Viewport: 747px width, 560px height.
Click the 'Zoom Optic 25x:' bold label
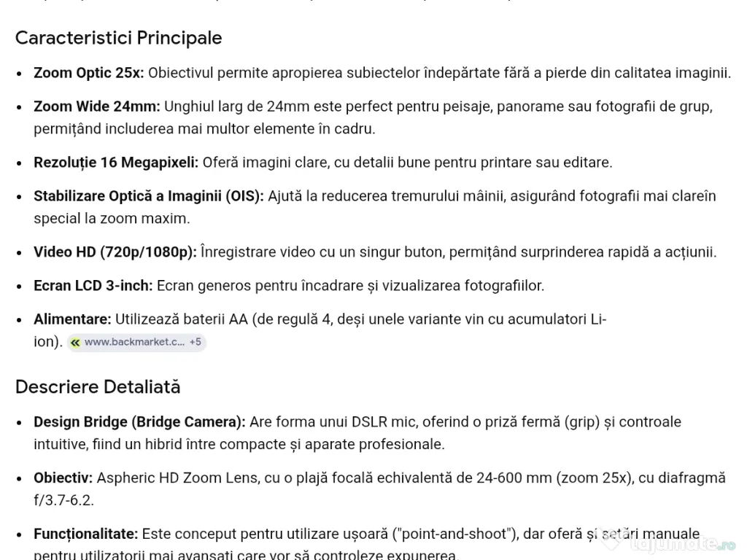[89, 73]
